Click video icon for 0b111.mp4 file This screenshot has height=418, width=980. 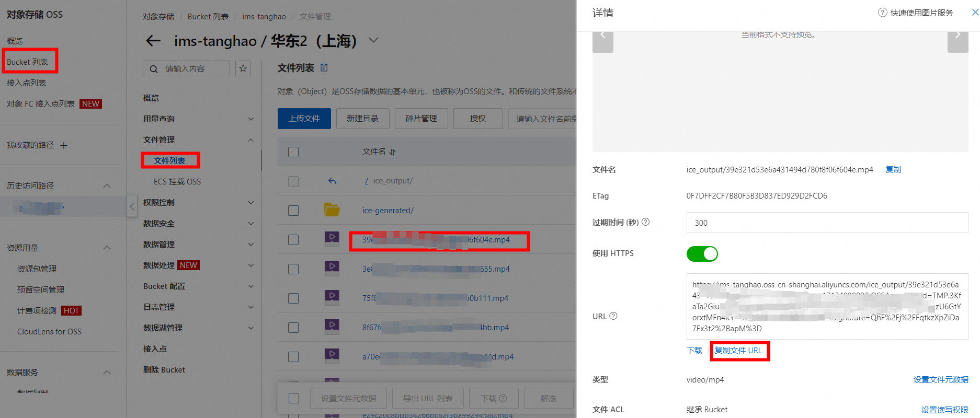pyautogui.click(x=332, y=297)
